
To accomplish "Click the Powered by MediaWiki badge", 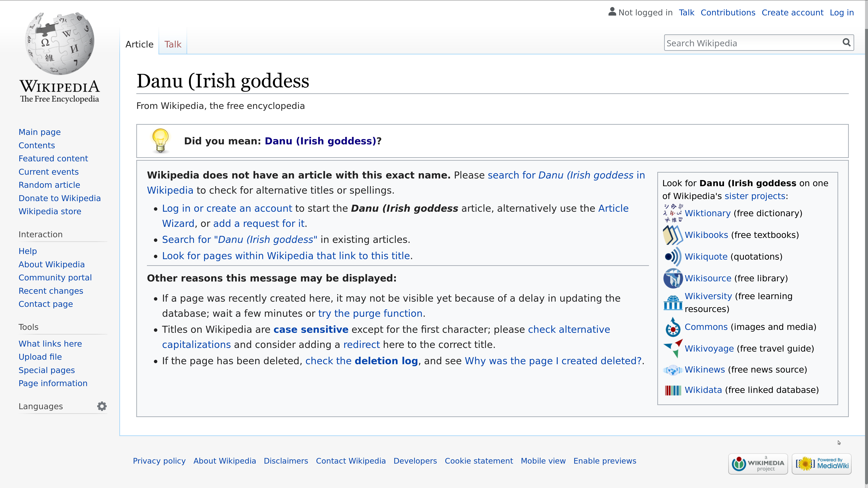I will [x=821, y=464].
